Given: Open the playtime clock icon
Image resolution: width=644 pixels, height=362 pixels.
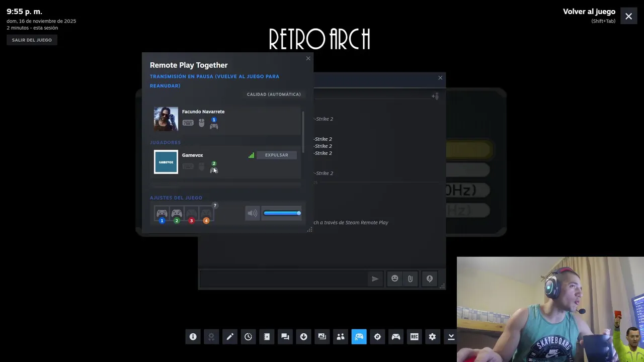Looking at the screenshot, I should point(248,337).
